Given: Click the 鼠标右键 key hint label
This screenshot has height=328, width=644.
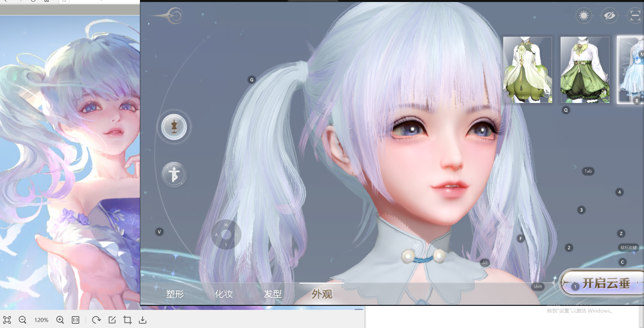Looking at the screenshot, I should pyautogui.click(x=628, y=248).
